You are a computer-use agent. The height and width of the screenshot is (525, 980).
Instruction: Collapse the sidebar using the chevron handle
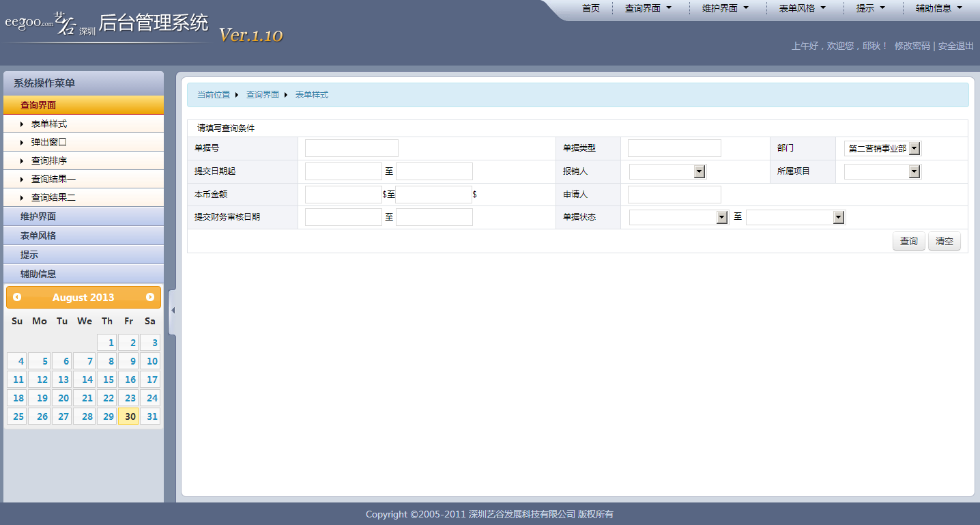pos(172,311)
